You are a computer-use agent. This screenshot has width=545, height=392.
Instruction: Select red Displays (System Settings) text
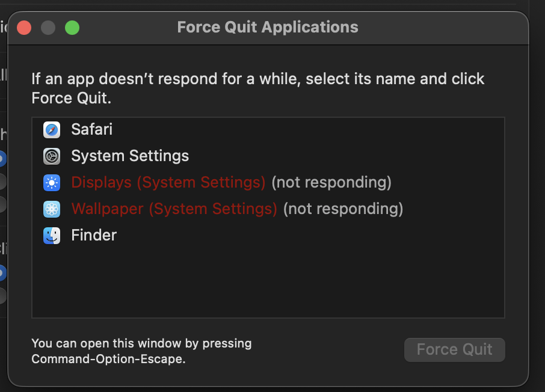[168, 182]
